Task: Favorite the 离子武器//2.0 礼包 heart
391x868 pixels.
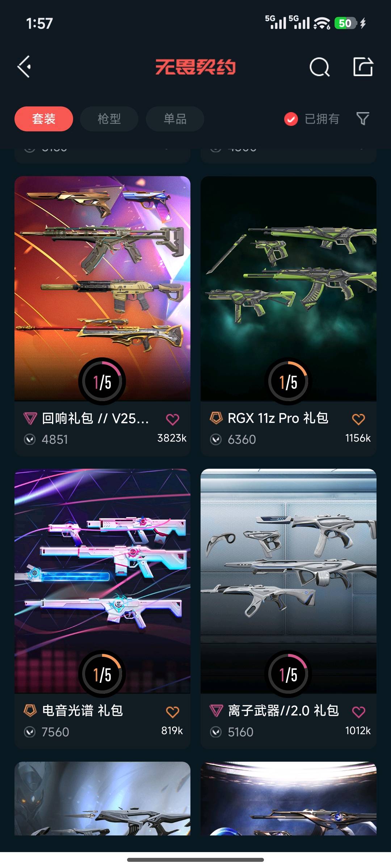Action: (x=358, y=712)
